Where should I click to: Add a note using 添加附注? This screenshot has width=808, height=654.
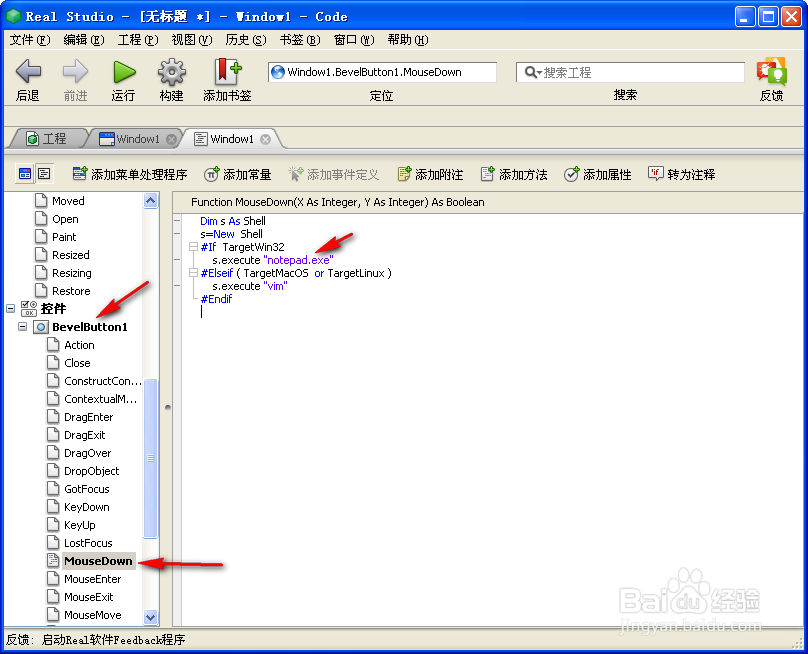coord(430,175)
